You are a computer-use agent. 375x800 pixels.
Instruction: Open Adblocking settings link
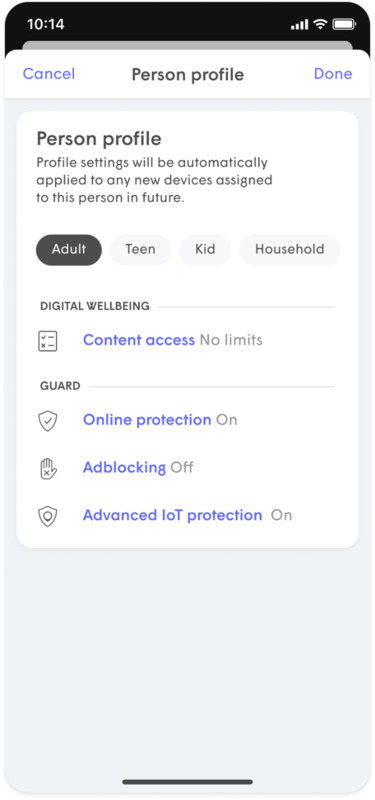click(x=124, y=467)
